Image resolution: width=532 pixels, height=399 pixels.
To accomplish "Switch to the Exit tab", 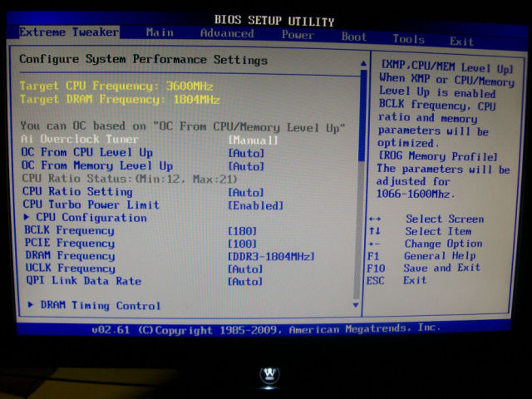I will [x=461, y=42].
